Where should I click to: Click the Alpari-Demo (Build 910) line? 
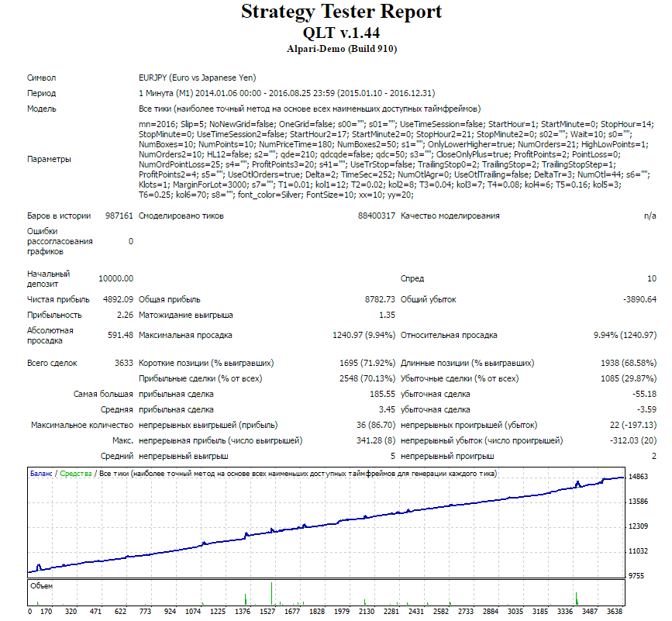(342, 49)
